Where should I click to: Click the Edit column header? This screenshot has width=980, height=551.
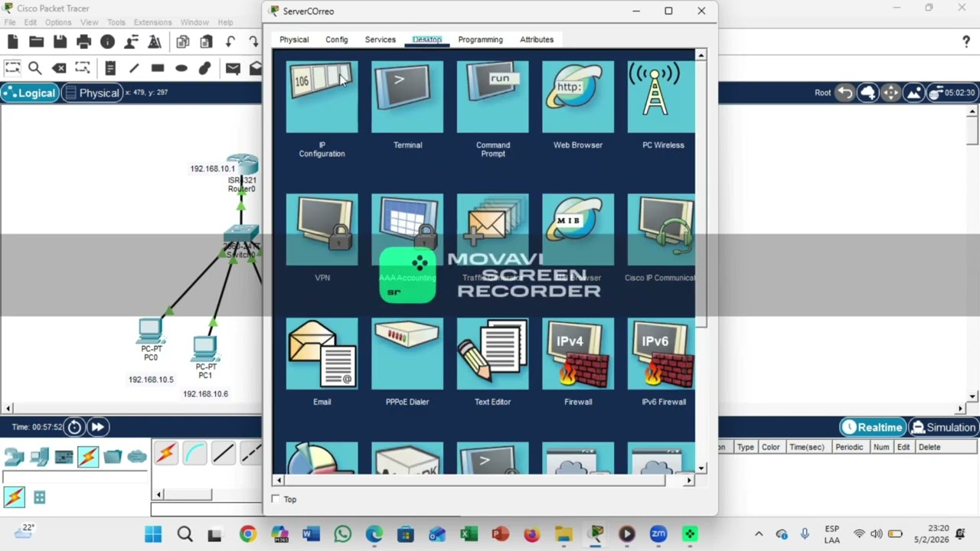(903, 447)
